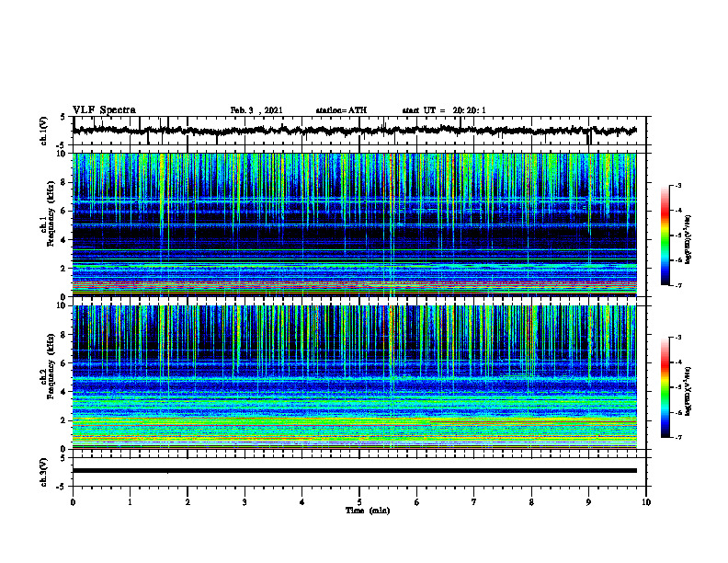Click the ch.1 spectrogram color scale bar

(x=665, y=236)
